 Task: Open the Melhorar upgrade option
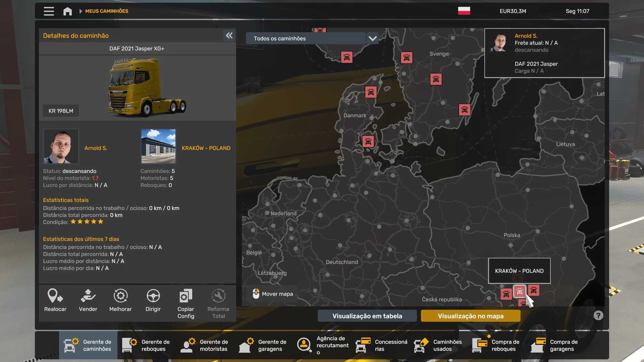pos(120,301)
